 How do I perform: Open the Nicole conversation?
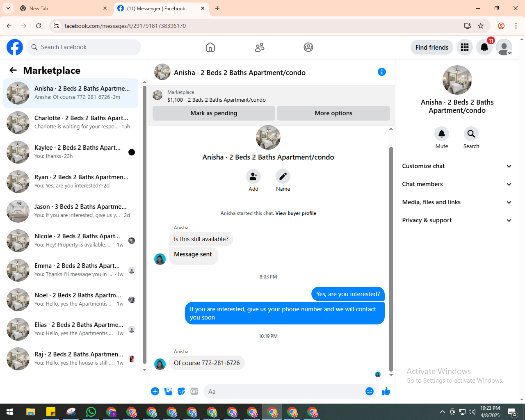[x=71, y=241]
